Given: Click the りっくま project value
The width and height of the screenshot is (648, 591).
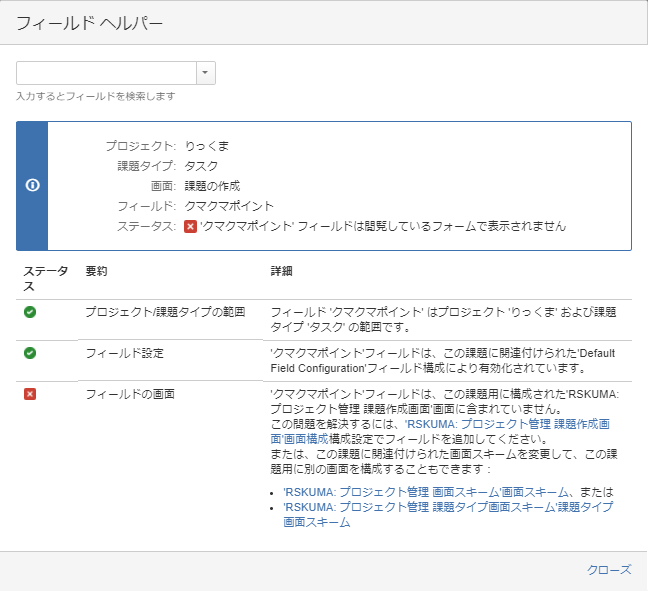Looking at the screenshot, I should click(x=207, y=146).
